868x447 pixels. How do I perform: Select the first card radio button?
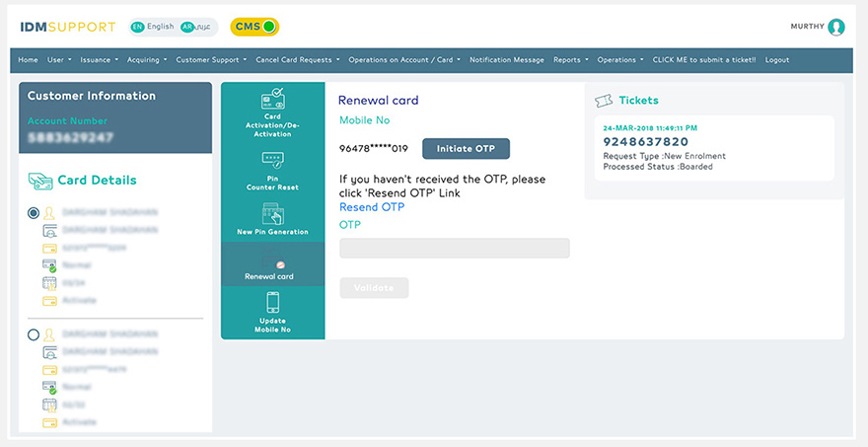click(x=35, y=212)
